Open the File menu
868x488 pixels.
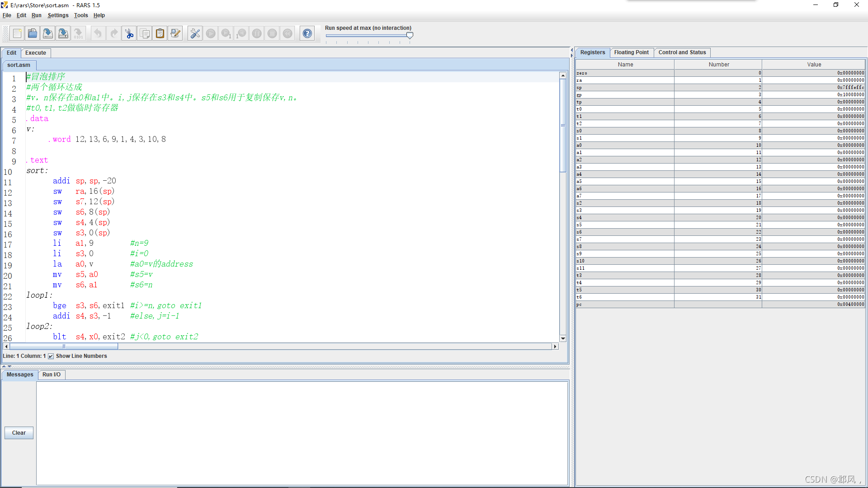(x=7, y=15)
